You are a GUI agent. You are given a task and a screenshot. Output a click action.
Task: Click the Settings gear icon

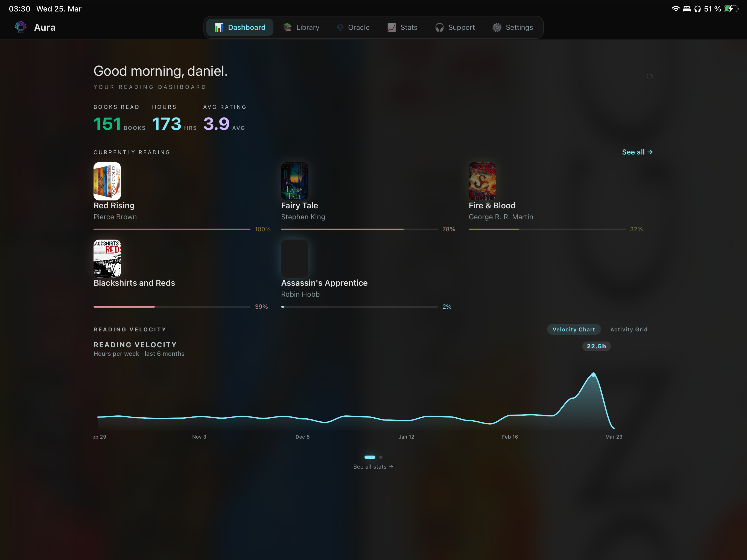497,27
